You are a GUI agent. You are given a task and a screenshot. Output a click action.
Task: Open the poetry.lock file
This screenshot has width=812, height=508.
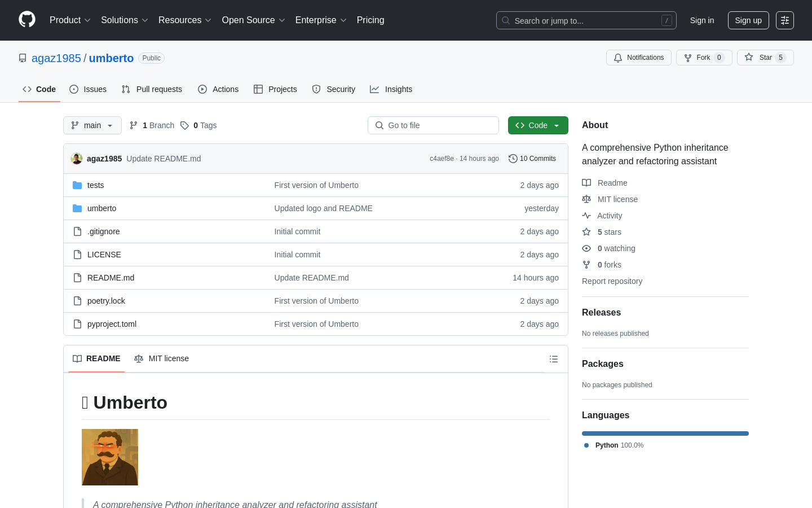(106, 301)
